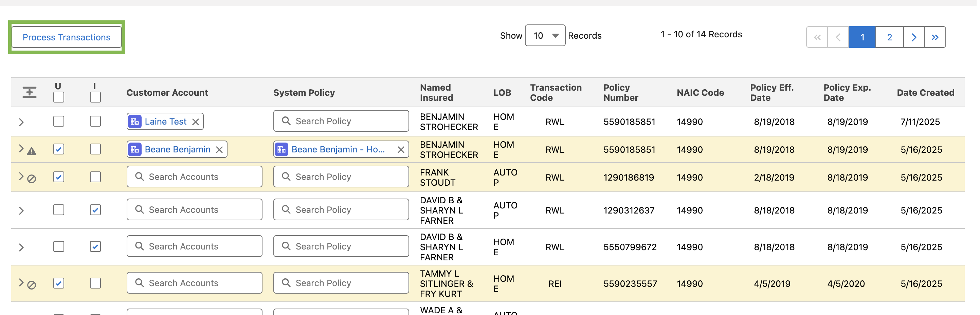Click the Customer Account column header
Viewport: 980px width, 315px height.
click(x=167, y=93)
